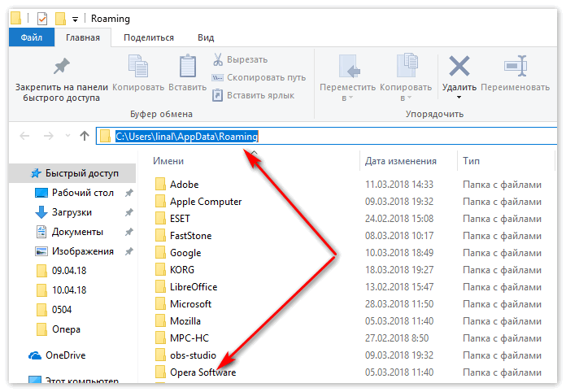
Task: Click the Up one level arrow
Action: click(x=85, y=136)
